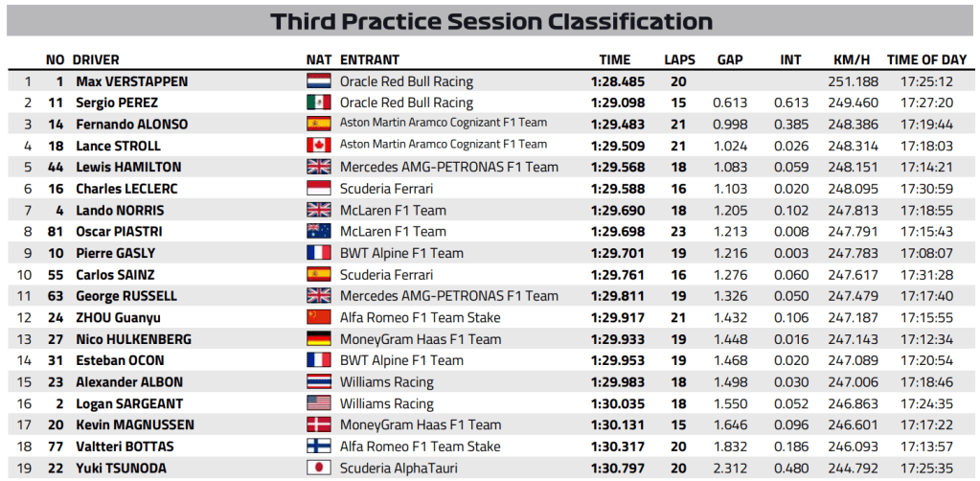Click the LAPS column header
Viewport: 980px width, 481px height.
[679, 59]
